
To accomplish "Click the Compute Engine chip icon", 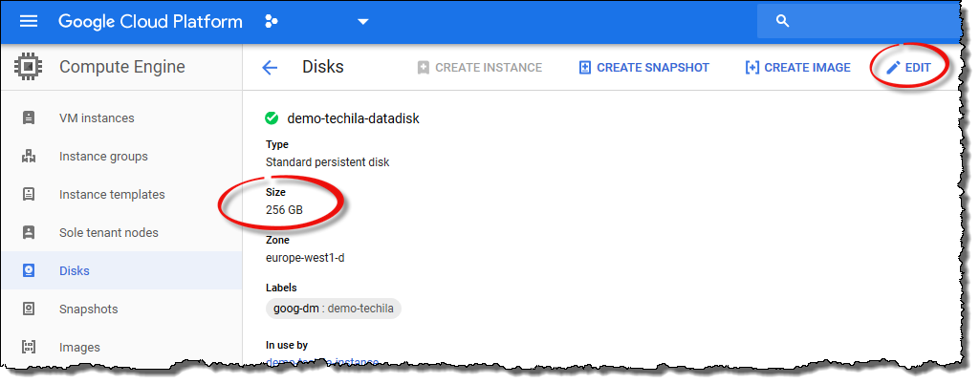I will [x=29, y=67].
